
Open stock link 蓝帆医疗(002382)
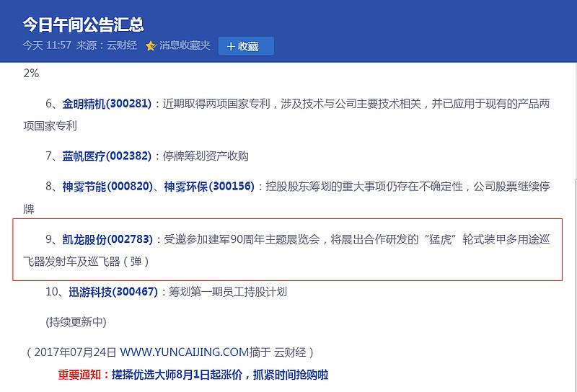click(x=107, y=156)
